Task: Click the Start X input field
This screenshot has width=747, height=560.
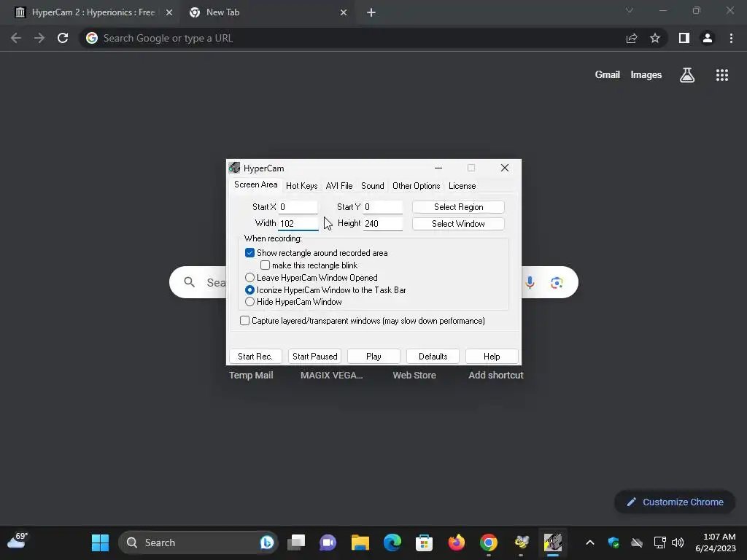Action: point(298,206)
